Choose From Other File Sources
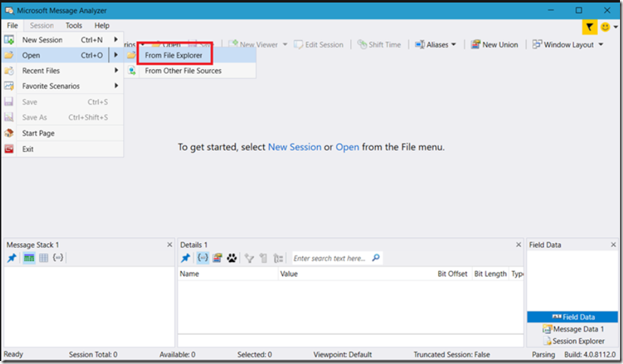 [x=183, y=71]
